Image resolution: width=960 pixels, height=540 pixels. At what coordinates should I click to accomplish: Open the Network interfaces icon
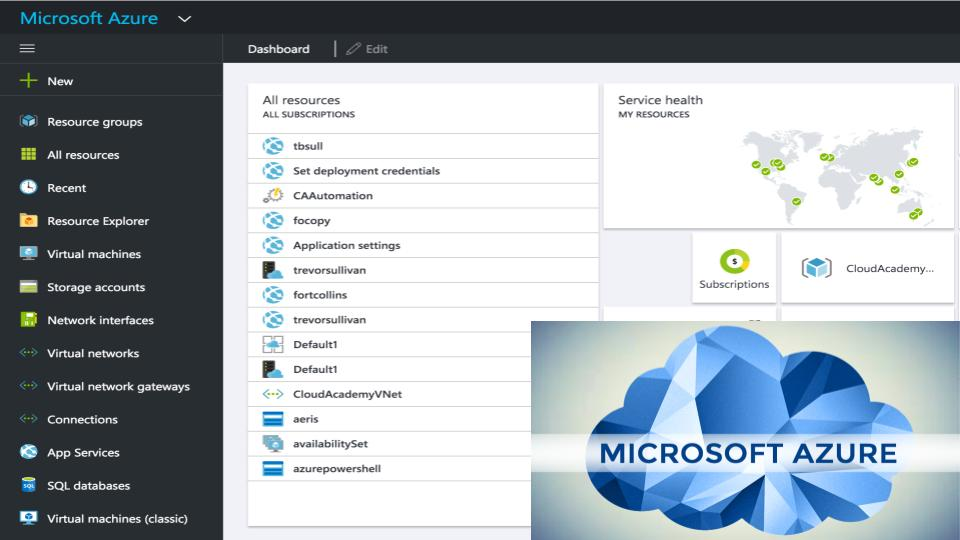pos(28,320)
